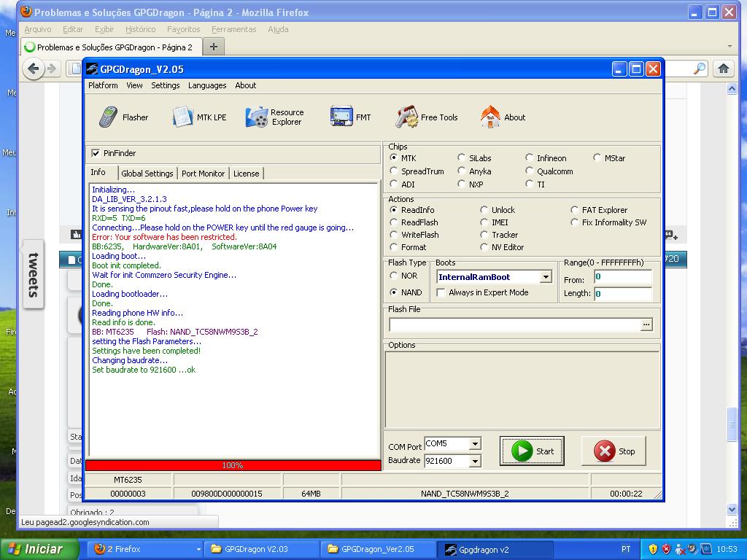Viewport: 747px width, 560px height.
Task: Choose the ReadFlash action
Action: pyautogui.click(x=393, y=222)
